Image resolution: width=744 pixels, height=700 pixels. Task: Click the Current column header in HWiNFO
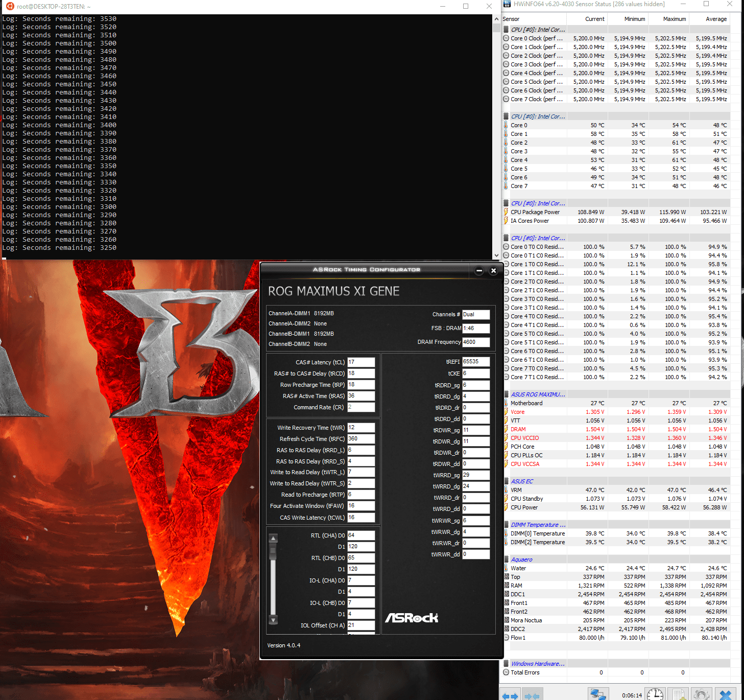(587, 19)
